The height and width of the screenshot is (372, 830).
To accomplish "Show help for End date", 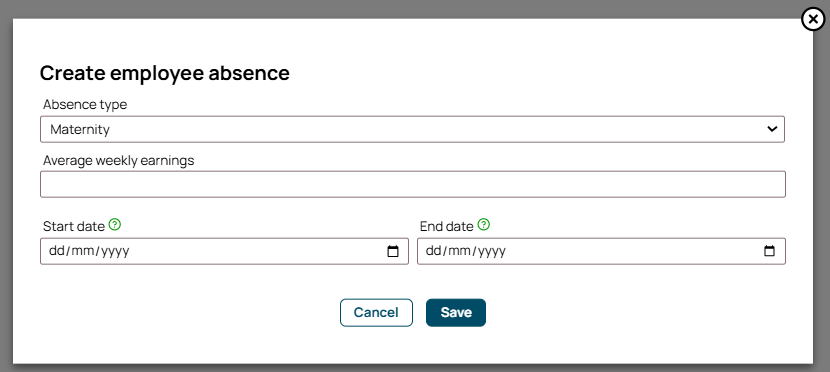I will click(x=483, y=225).
